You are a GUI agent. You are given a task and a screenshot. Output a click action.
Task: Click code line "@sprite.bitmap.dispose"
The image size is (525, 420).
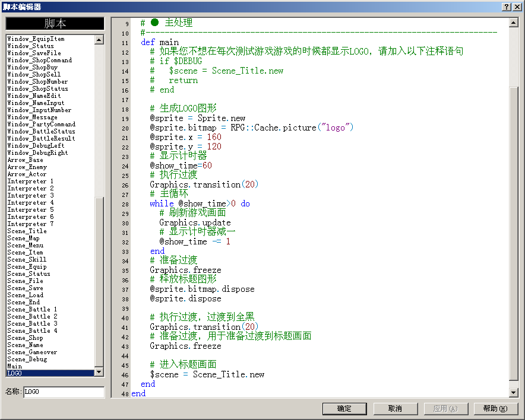coord(203,289)
